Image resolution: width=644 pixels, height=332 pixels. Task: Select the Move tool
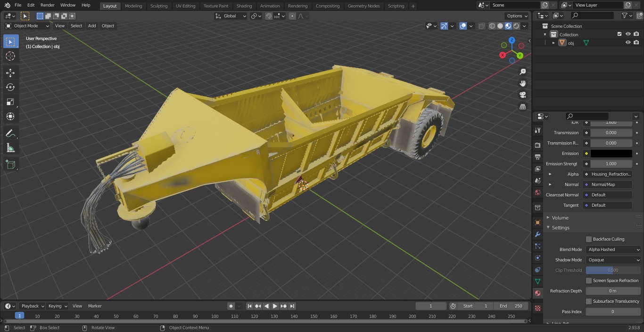point(10,73)
